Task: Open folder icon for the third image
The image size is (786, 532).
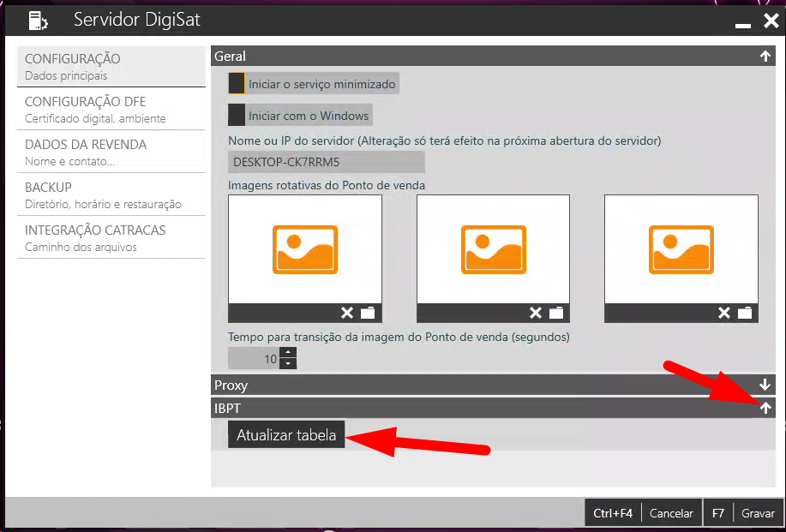Action: (x=745, y=313)
